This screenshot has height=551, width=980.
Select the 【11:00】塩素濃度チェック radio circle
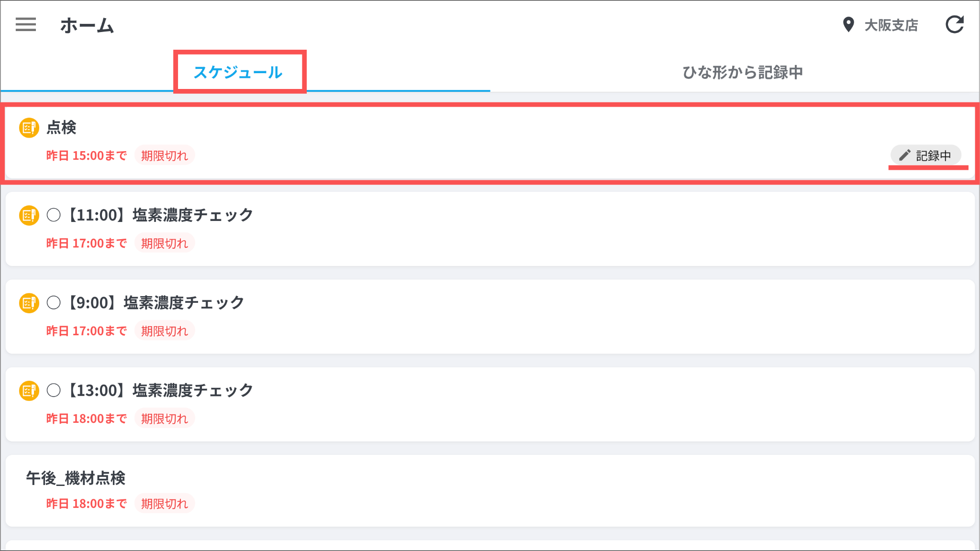(x=54, y=215)
